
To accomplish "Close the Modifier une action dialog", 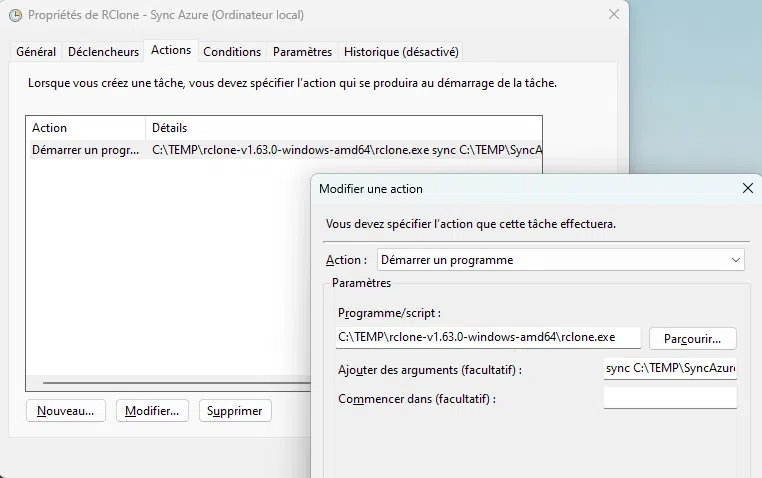I will pos(748,188).
